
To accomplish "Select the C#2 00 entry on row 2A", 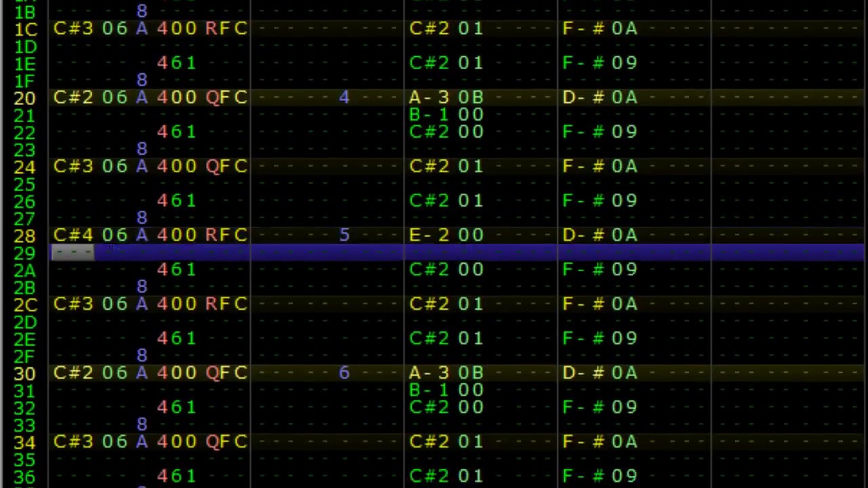I will [x=446, y=270].
